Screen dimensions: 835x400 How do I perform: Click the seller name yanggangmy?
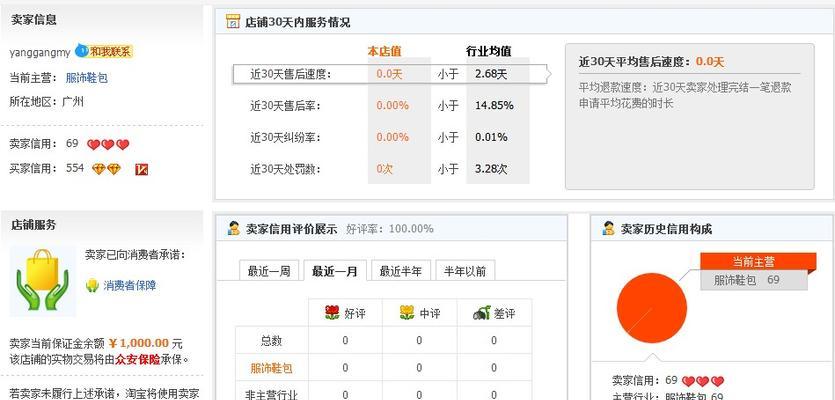40,52
